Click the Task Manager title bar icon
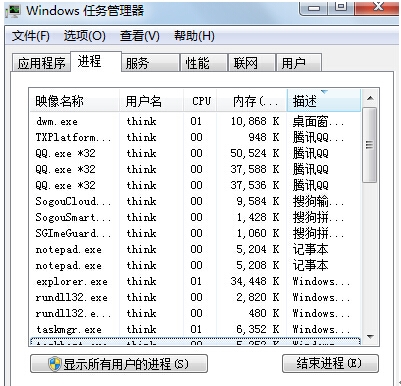 (14, 11)
